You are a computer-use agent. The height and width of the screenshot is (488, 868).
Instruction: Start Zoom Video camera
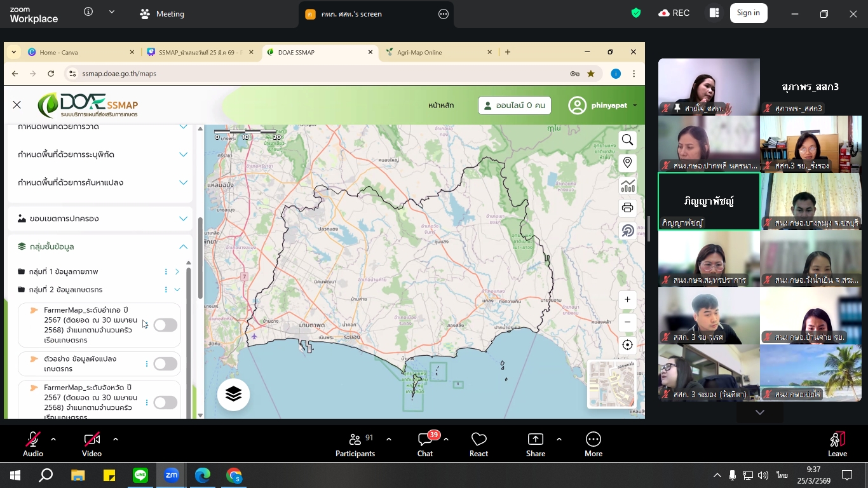pyautogui.click(x=92, y=444)
